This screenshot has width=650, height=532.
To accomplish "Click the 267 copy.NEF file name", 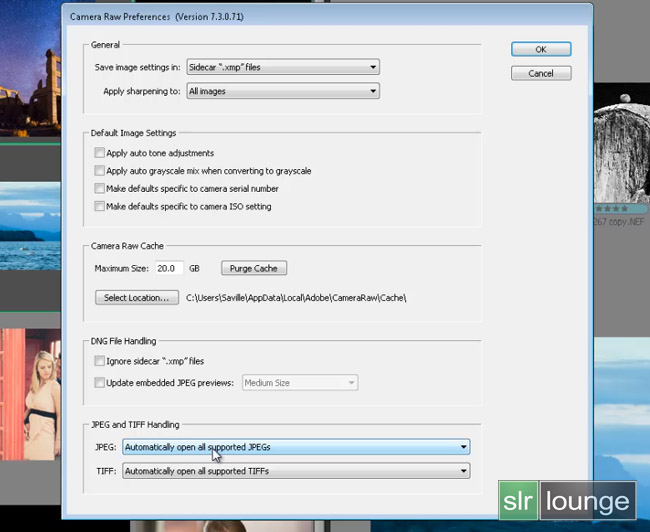I will (619, 222).
